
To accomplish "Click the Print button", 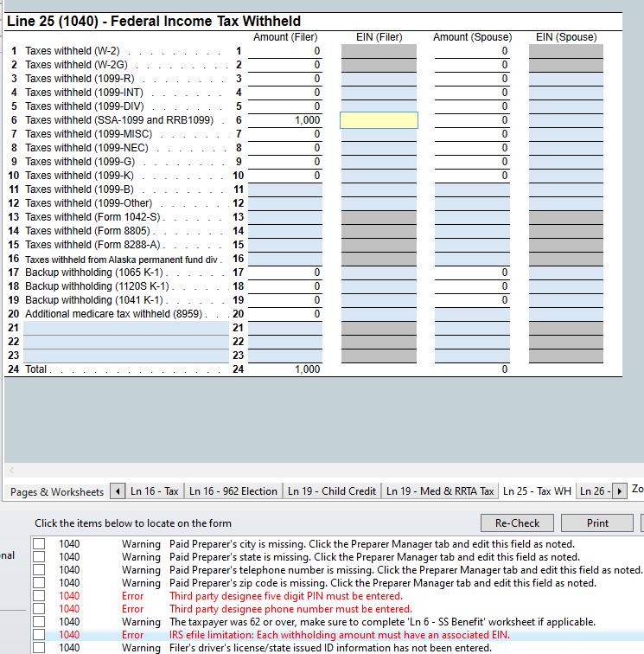I will pyautogui.click(x=597, y=523).
